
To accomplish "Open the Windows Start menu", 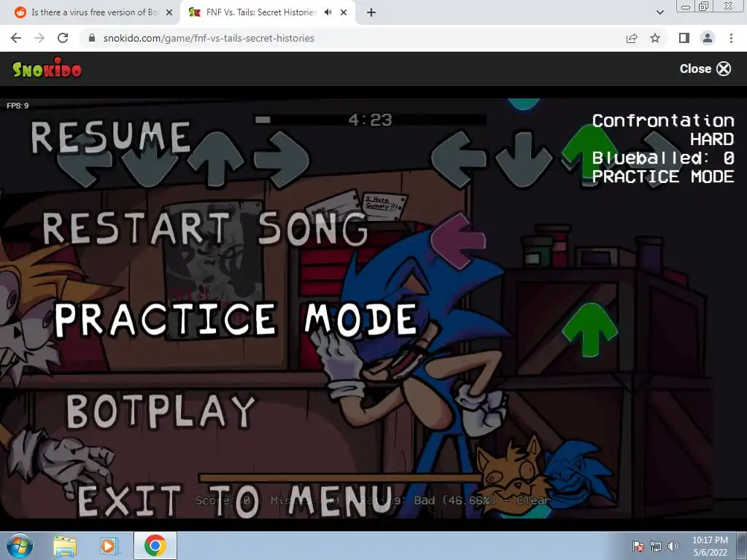I will 20,545.
